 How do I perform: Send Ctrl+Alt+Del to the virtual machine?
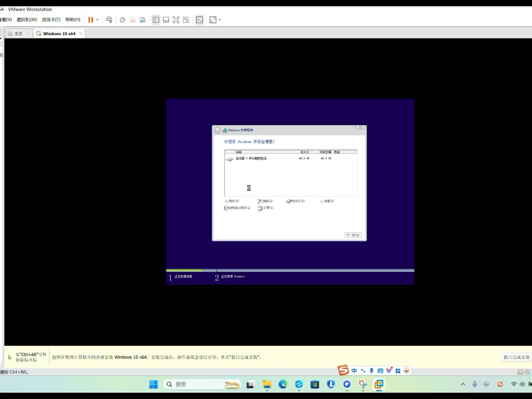pos(110,20)
